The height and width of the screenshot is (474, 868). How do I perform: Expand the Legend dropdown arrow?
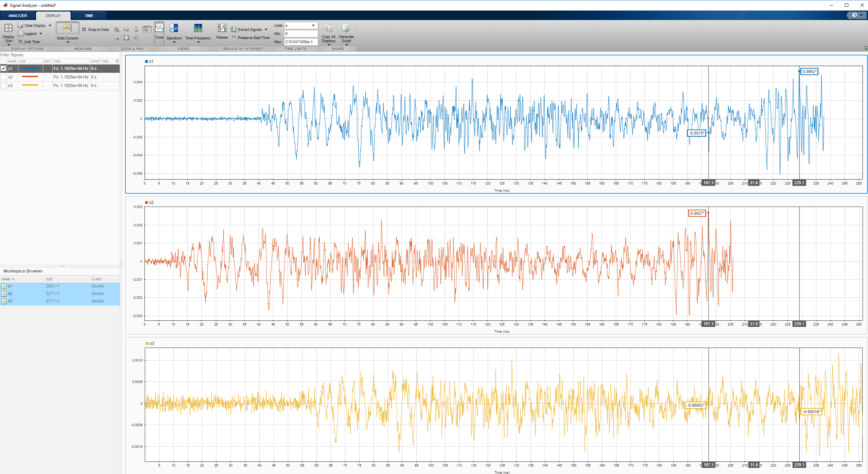pyautogui.click(x=41, y=34)
